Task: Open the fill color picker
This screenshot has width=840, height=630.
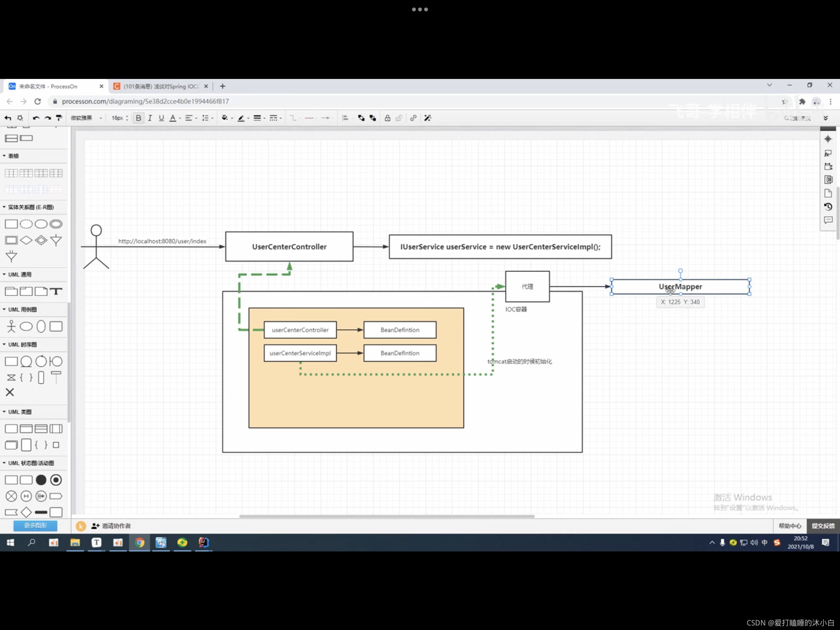Action: [227, 118]
